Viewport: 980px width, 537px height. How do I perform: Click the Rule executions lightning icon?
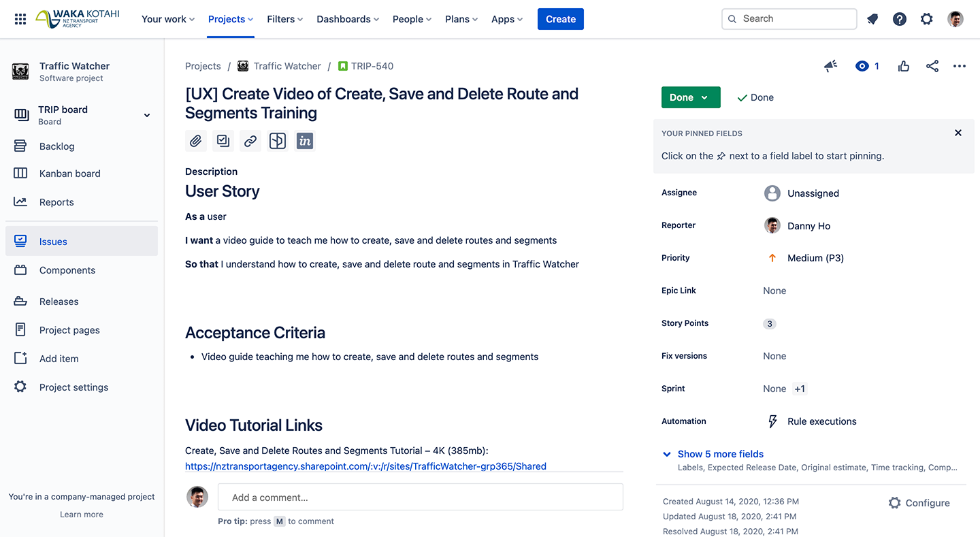point(772,421)
